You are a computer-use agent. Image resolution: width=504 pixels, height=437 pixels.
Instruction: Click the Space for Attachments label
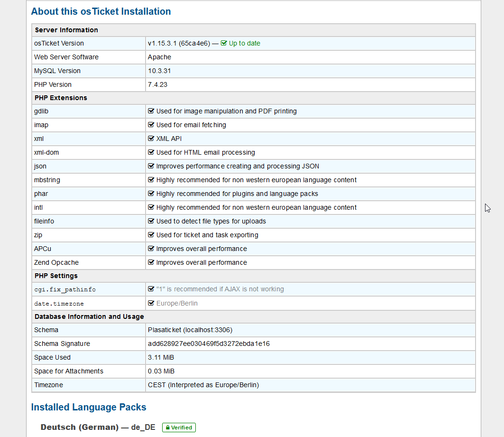69,371
